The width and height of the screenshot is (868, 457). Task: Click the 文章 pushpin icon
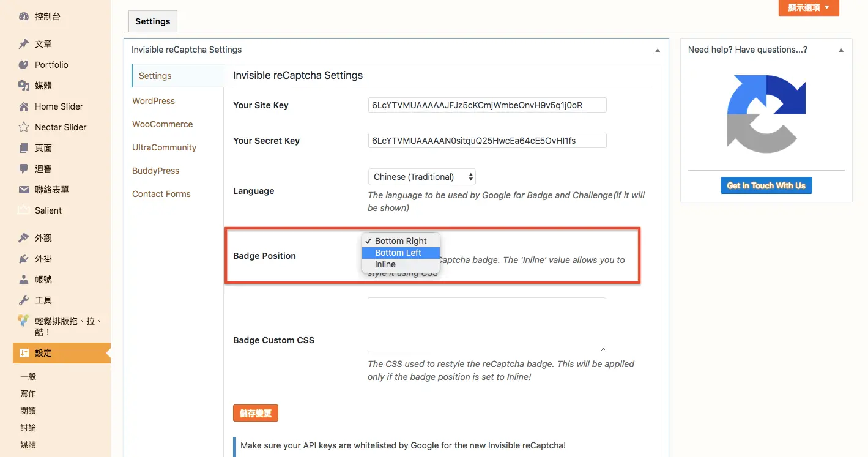tap(24, 44)
